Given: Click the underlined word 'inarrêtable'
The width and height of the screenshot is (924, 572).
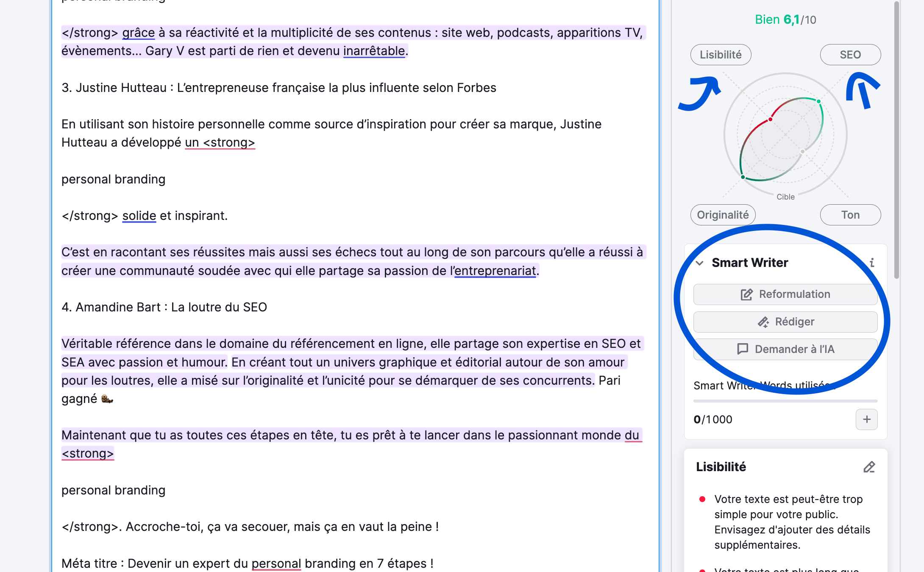Looking at the screenshot, I should tap(374, 51).
